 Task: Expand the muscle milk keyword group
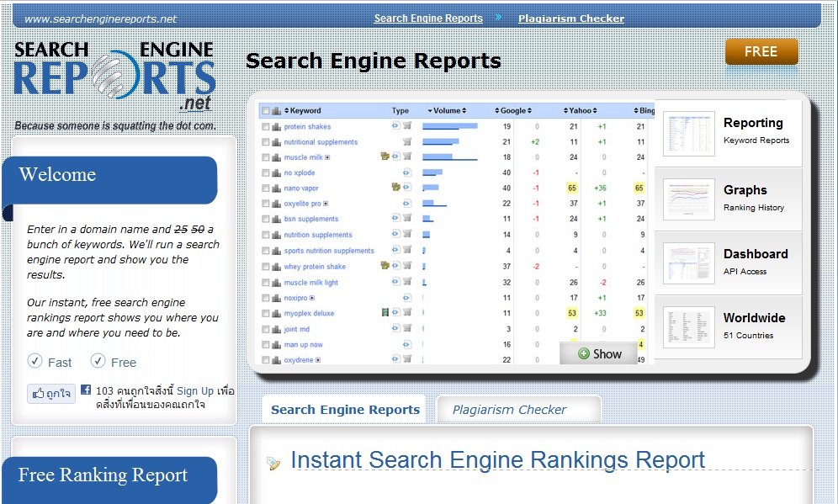[327, 157]
